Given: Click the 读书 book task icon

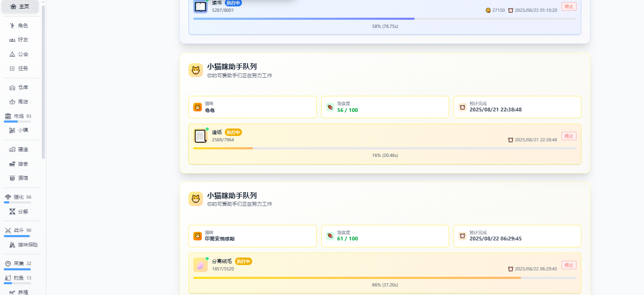Looking at the screenshot, I should [200, 6].
